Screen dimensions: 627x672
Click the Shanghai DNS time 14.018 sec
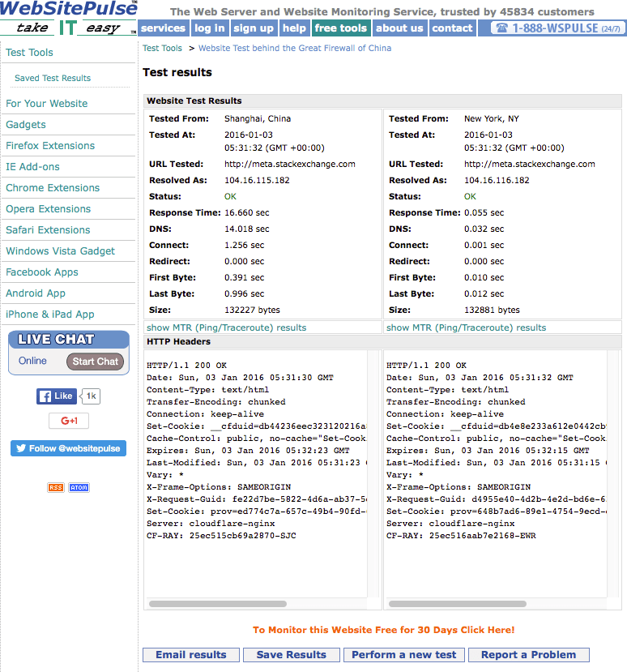click(x=247, y=229)
